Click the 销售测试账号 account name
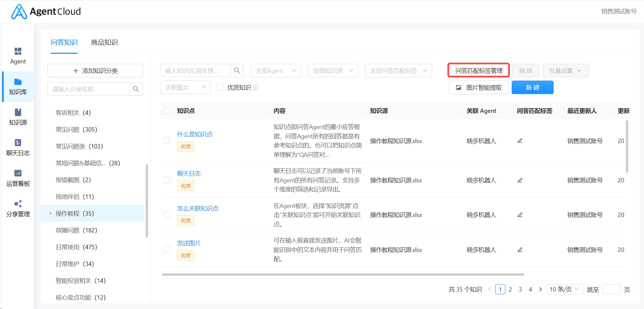This screenshot has width=644, height=309. (x=619, y=11)
